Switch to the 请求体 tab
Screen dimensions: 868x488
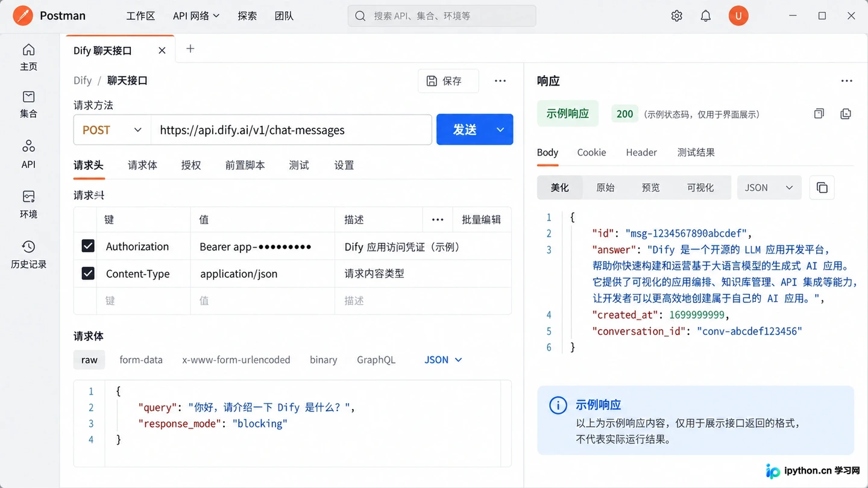pyautogui.click(x=142, y=165)
